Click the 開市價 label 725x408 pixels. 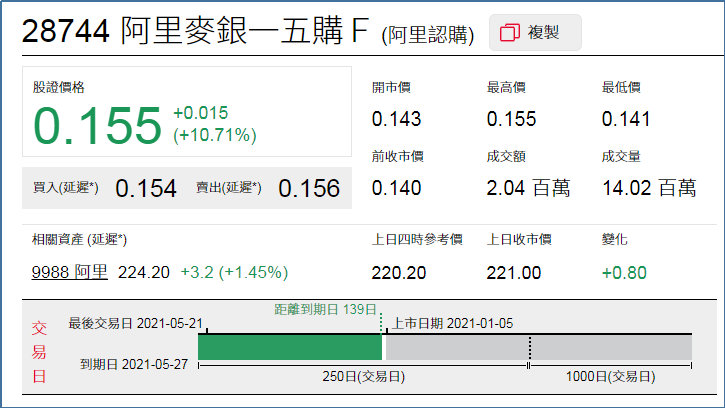coord(391,87)
